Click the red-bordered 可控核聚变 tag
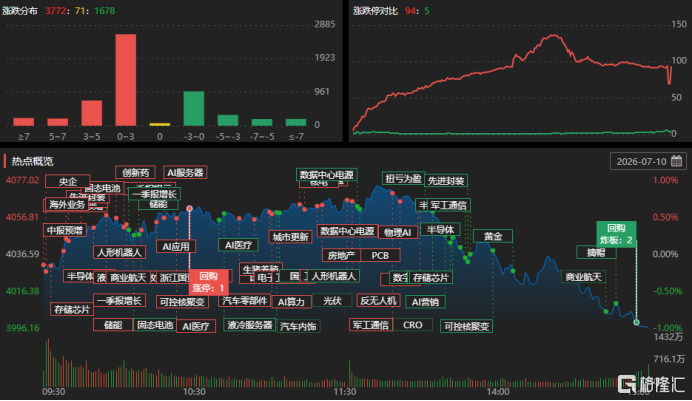The image size is (692, 401). [x=182, y=302]
